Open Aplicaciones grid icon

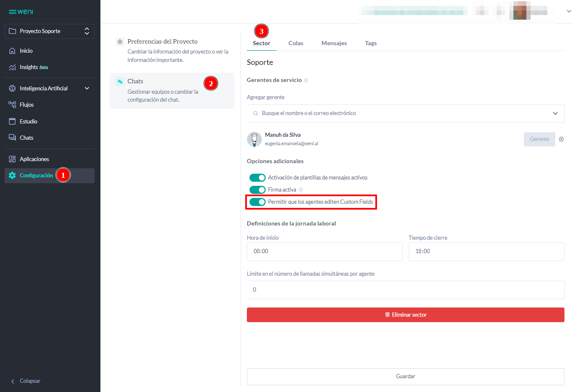(12, 159)
